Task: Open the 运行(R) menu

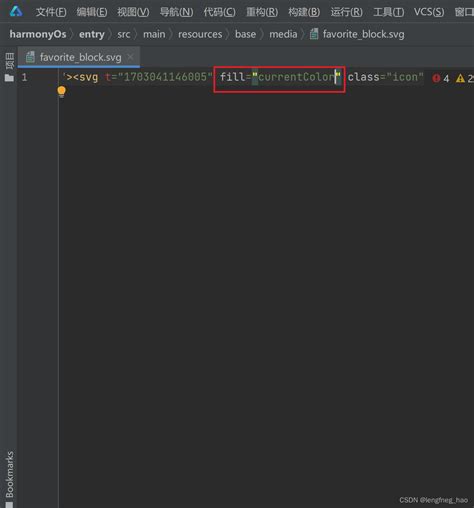Action: (346, 12)
